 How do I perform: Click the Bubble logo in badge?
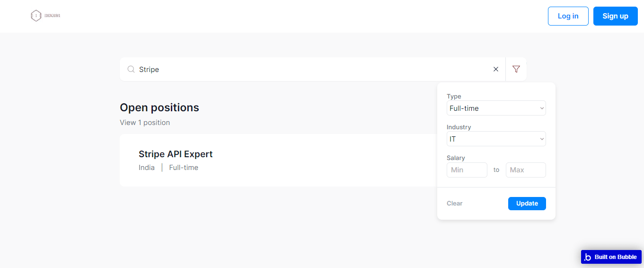tap(588, 257)
